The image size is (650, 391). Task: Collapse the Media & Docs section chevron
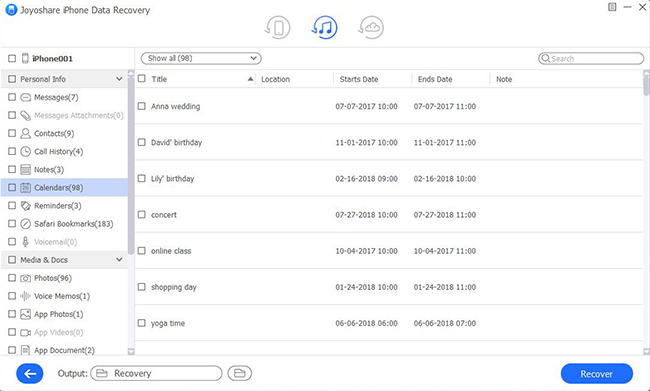pos(119,260)
